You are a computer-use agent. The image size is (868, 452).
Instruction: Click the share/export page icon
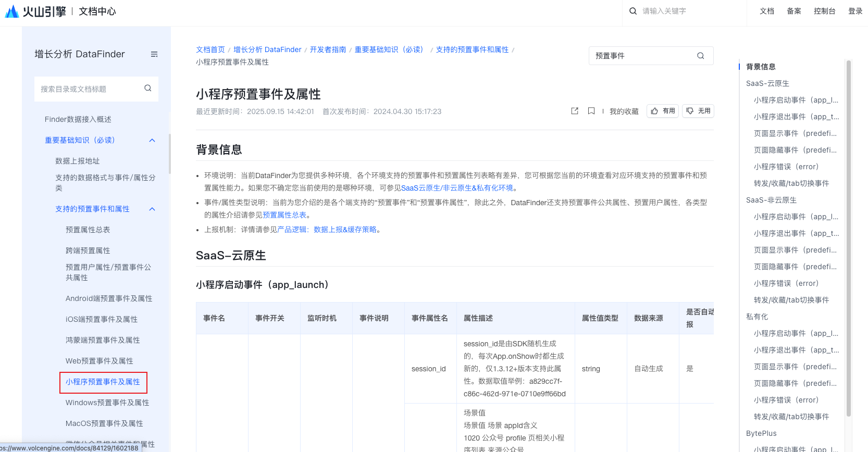(x=575, y=111)
